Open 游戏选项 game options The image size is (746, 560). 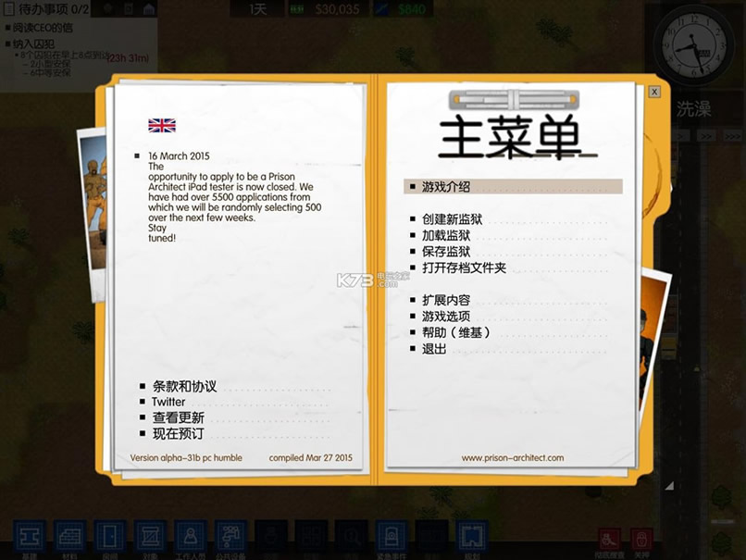click(x=446, y=317)
